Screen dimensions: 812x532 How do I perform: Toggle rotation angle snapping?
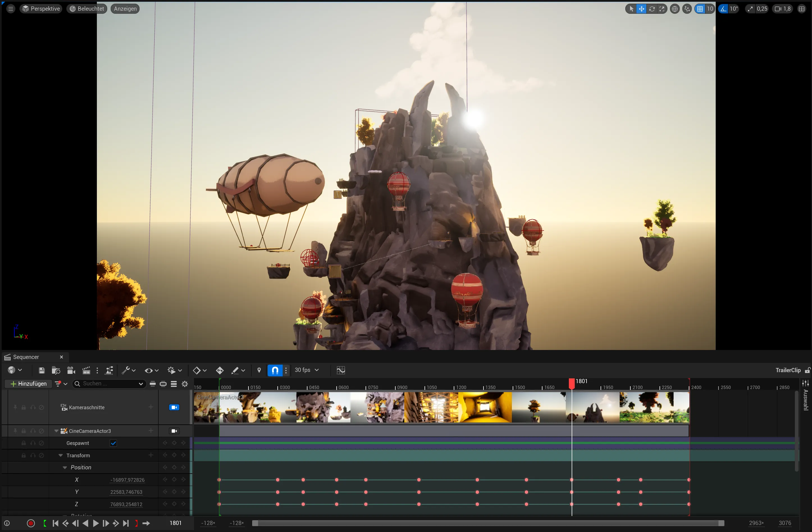(723, 9)
